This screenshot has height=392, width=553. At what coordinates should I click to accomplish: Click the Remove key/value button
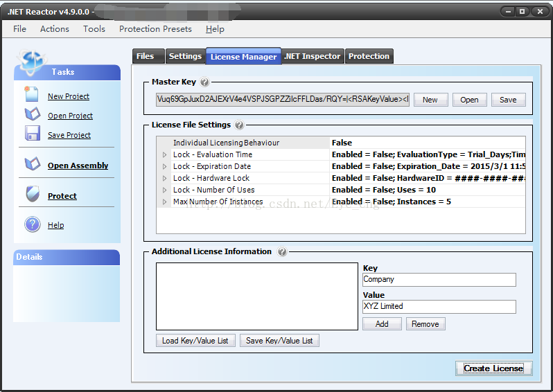425,324
